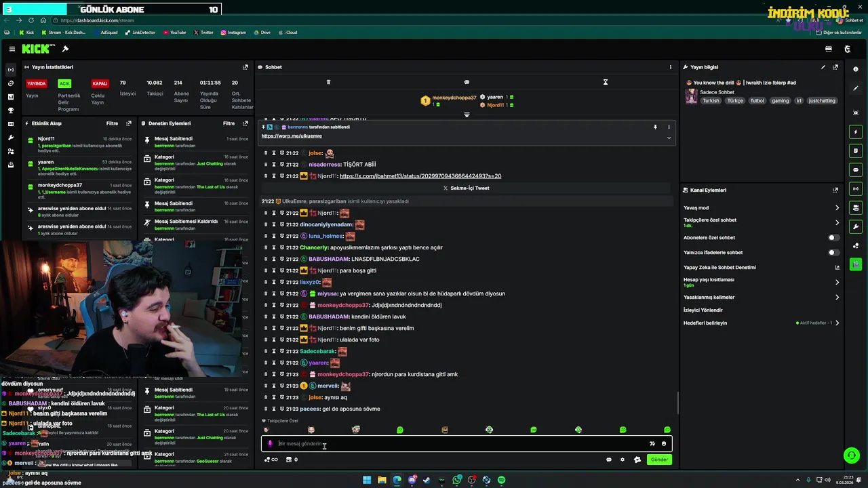The width and height of the screenshot is (868, 488).
Task: Edit stream info with the pencil icon
Action: coord(823,67)
